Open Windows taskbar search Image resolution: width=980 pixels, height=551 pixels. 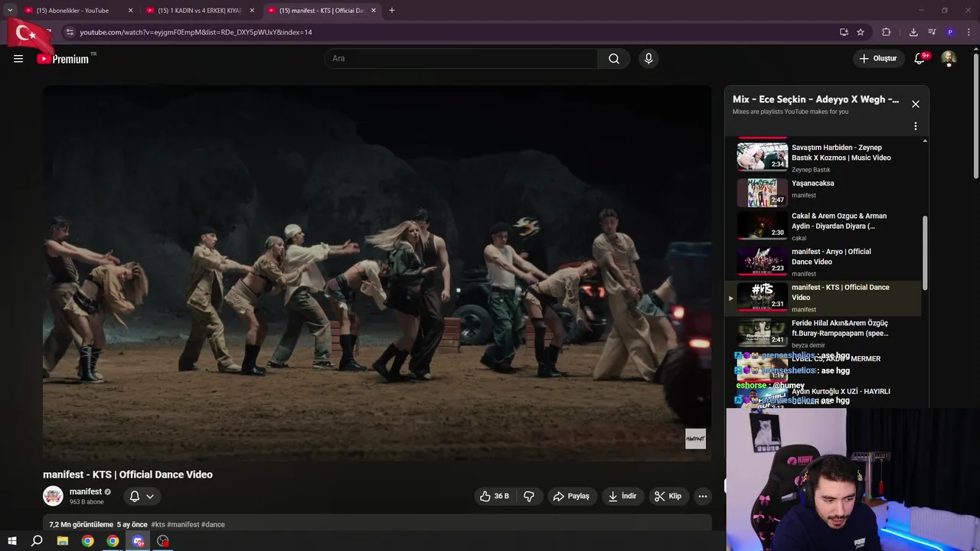pyautogui.click(x=37, y=541)
